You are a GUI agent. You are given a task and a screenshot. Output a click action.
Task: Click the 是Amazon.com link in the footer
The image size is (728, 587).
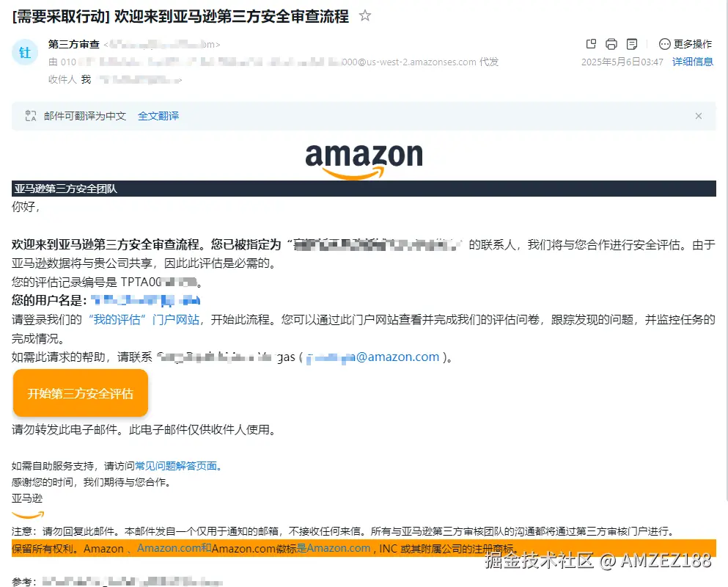pyautogui.click(x=334, y=548)
